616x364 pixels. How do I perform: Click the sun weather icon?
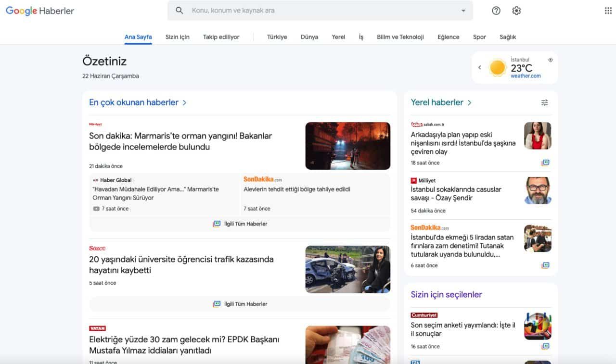point(498,68)
